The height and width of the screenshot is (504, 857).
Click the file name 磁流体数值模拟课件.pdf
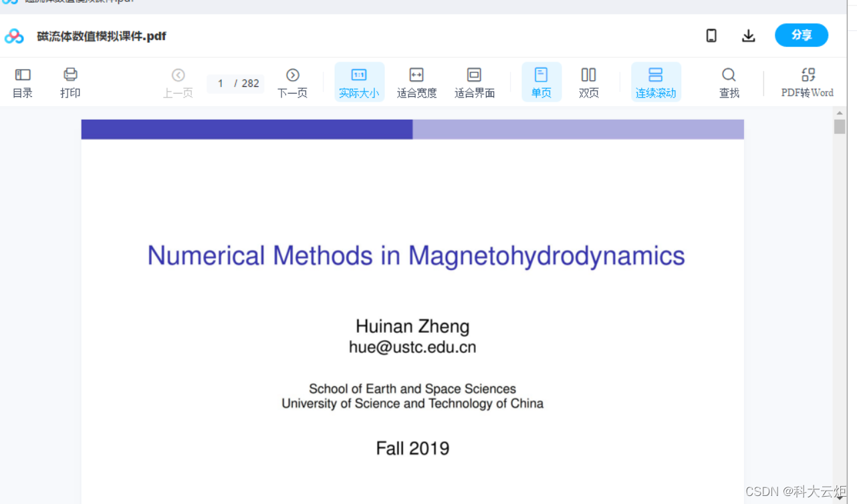[102, 36]
